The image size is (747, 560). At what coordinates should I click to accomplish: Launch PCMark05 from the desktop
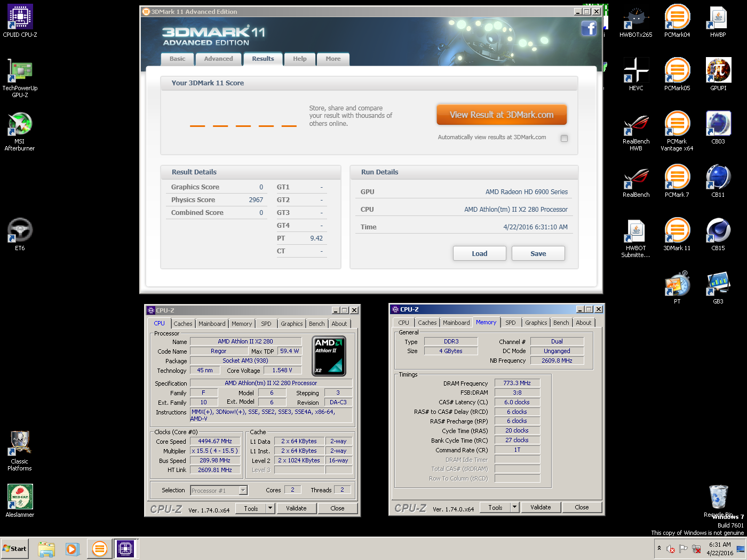pos(677,75)
